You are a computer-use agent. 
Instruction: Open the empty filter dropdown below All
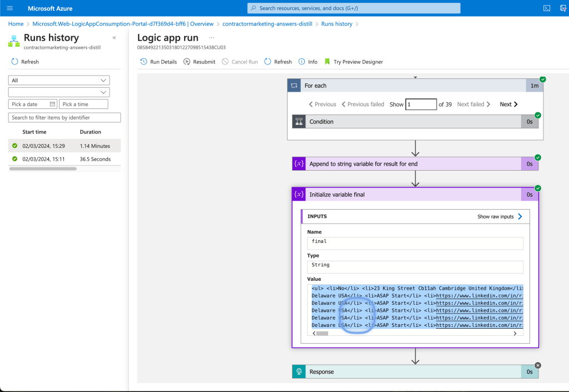(x=59, y=92)
